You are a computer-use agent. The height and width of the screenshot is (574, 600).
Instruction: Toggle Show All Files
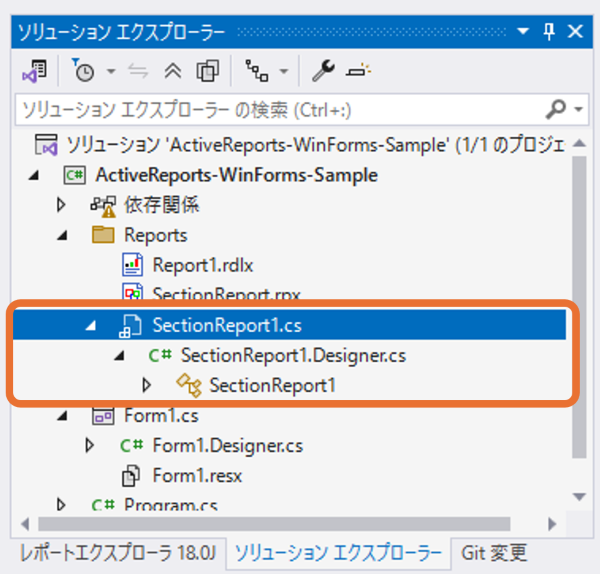coord(208,71)
